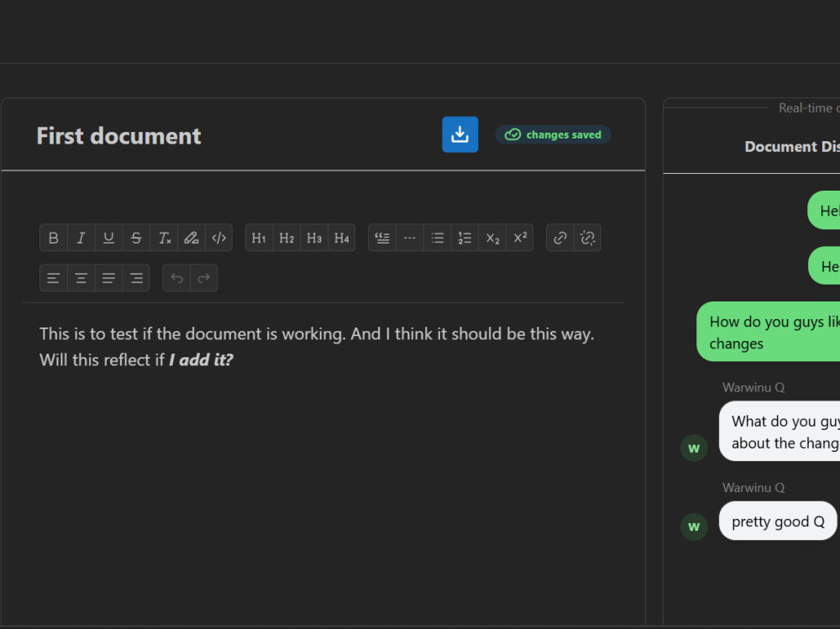840x629 pixels.
Task: Justify the text
Action: (108, 278)
